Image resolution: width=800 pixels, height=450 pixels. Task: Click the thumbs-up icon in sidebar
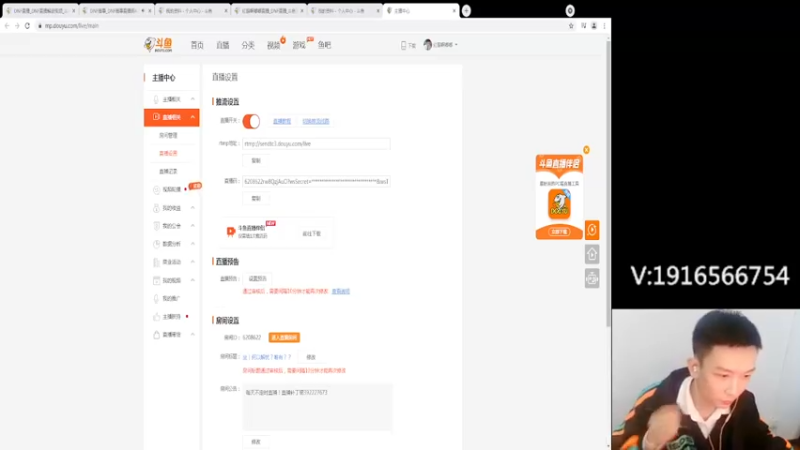(x=156, y=316)
